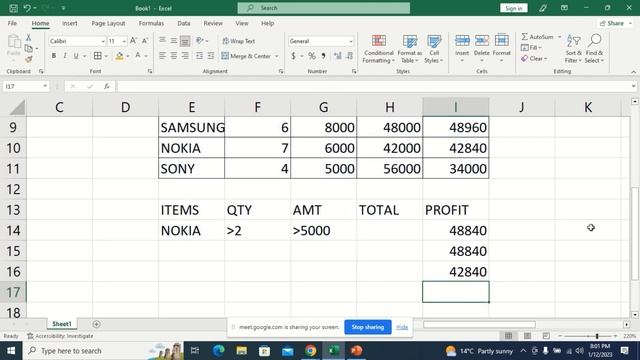Click Decrease Indent icon
The height and width of the screenshot is (360, 640).
point(199,56)
